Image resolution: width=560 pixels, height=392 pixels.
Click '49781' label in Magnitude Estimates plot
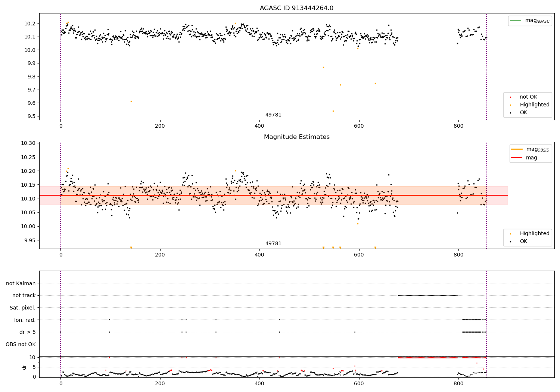[273, 244]
